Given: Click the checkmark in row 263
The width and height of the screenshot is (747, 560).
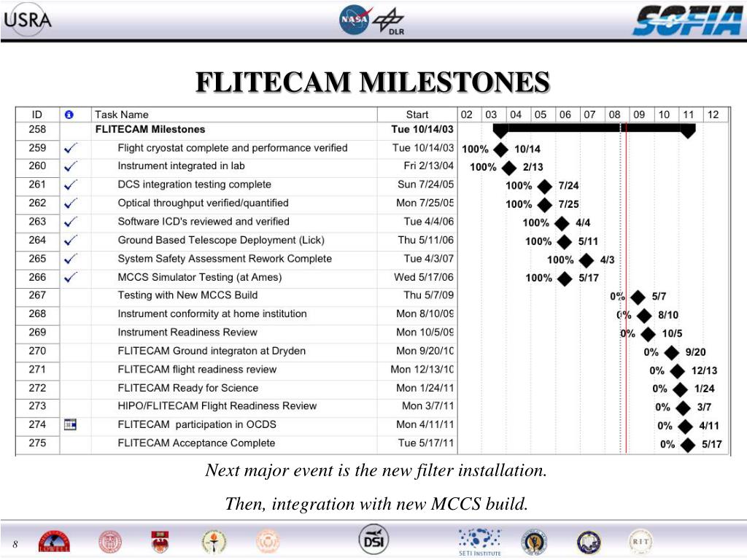Looking at the screenshot, I should tap(71, 222).
